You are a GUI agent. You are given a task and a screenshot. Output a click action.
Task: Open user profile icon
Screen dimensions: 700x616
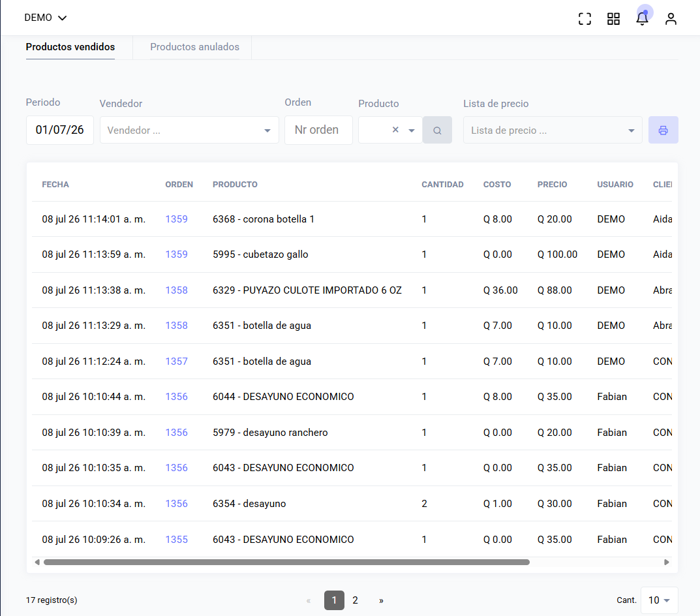tap(671, 19)
